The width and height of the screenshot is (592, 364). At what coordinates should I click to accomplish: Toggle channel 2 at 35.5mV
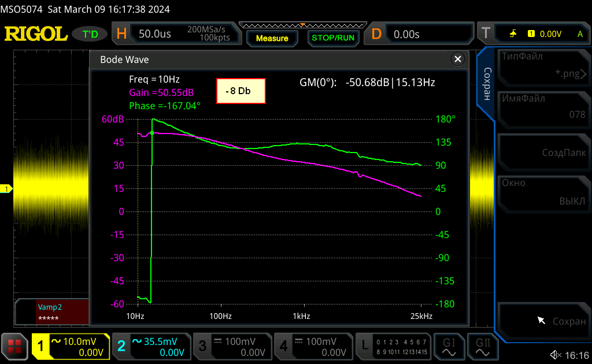coord(151,346)
